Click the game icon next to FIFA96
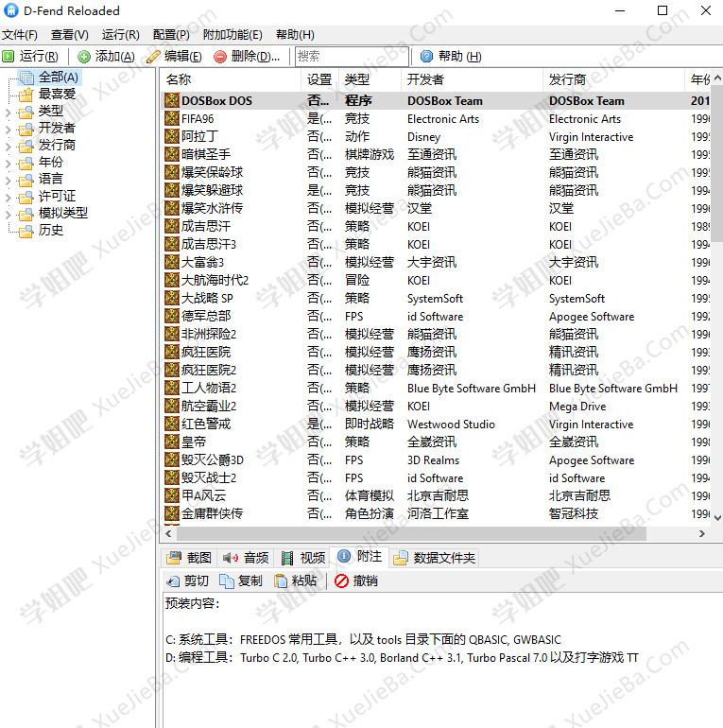Image resolution: width=723 pixels, height=728 pixels. (172, 118)
